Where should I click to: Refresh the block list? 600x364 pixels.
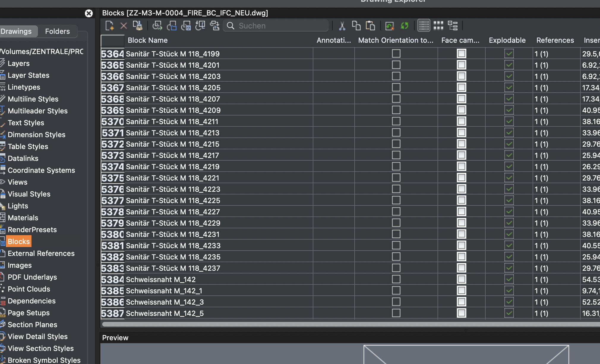pyautogui.click(x=405, y=26)
